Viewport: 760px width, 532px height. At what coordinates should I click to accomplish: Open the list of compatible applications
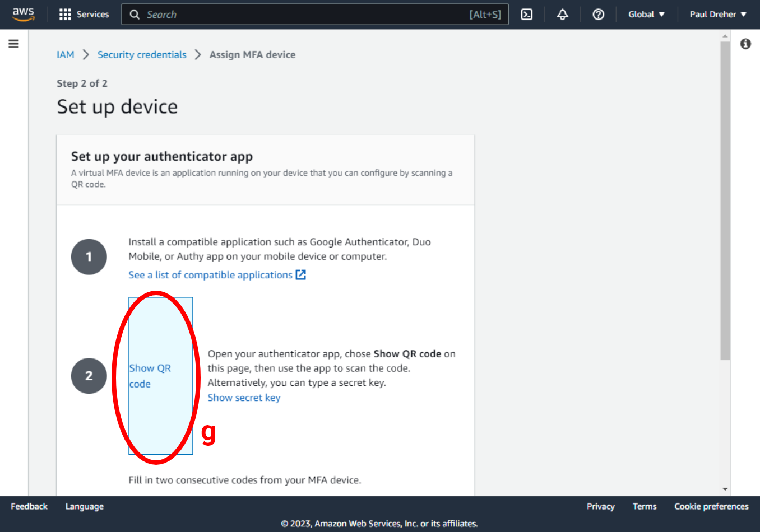(x=210, y=275)
